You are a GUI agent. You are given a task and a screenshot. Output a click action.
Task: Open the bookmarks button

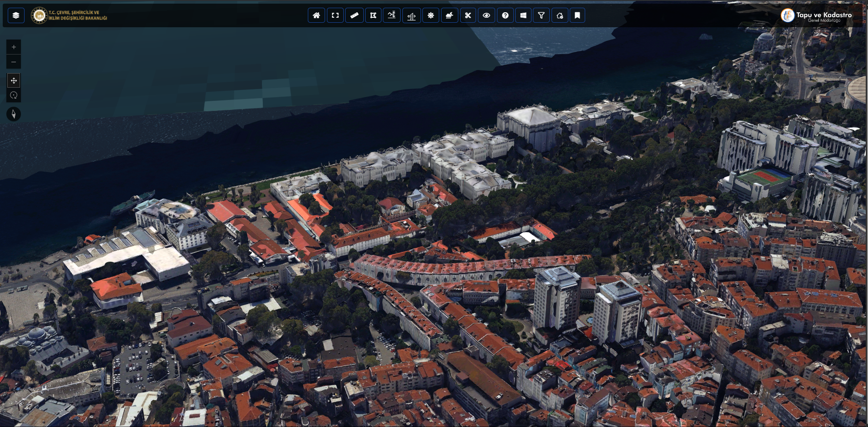pyautogui.click(x=577, y=15)
